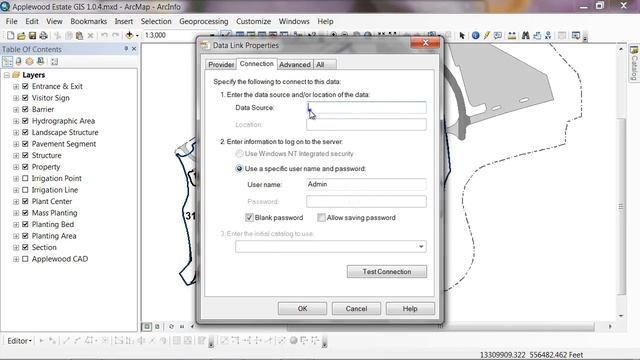
Task: Open the Create Viewer Window icon
Action: (576, 36)
